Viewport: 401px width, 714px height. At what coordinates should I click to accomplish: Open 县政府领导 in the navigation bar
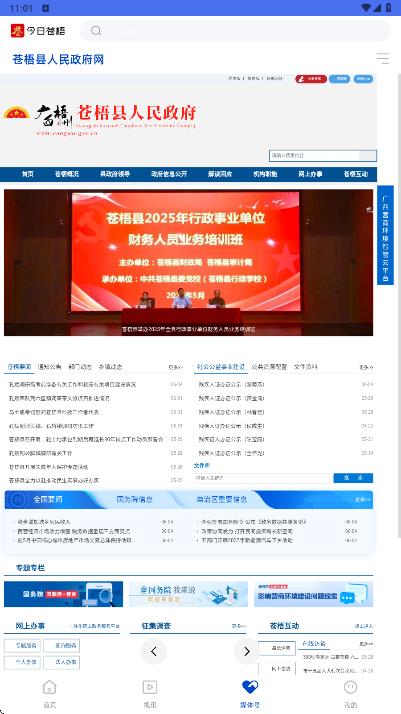(x=115, y=174)
